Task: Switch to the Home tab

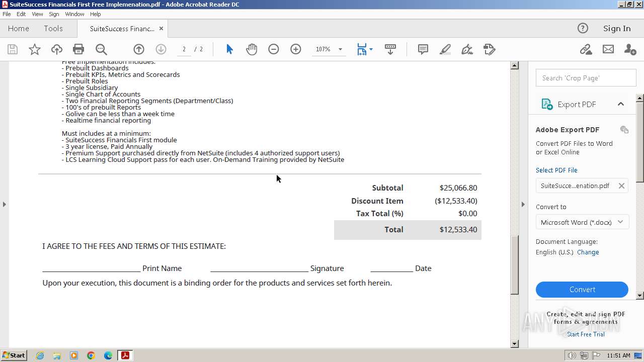Action: [x=19, y=29]
